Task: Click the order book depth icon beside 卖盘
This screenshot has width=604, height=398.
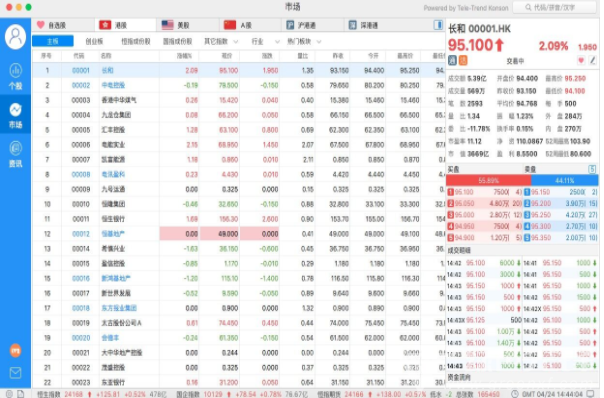Action: click(x=592, y=169)
